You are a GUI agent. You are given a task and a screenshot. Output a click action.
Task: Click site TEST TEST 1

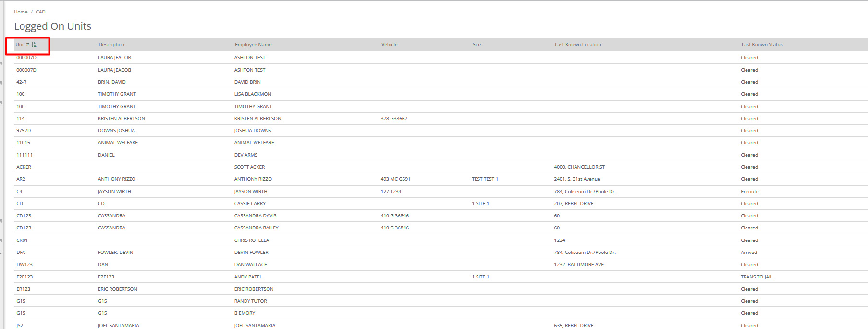(x=485, y=179)
